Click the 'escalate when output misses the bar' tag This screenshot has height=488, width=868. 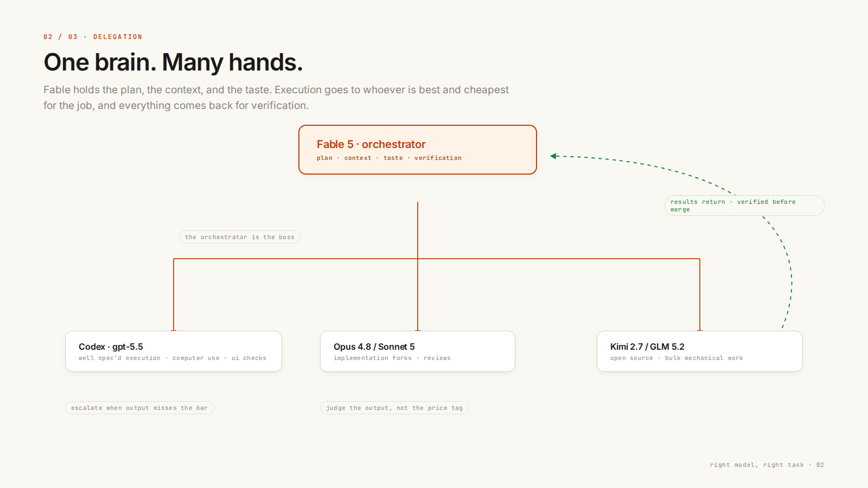(139, 408)
